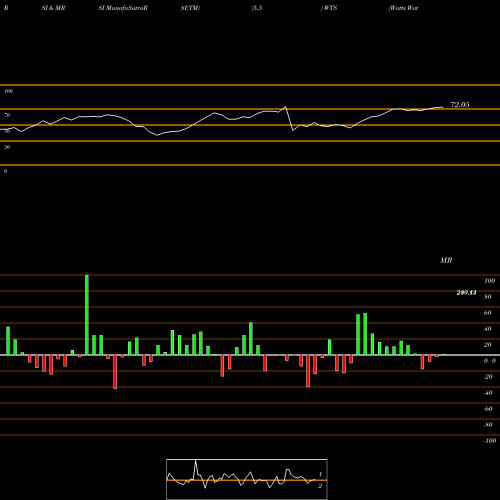500x500 pixels.
Task: Click the spike peak in the mini chart
Action: point(196,461)
